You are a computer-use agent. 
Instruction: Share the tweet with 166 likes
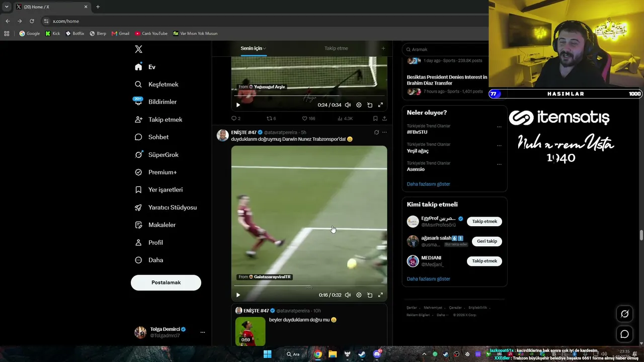pos(384,119)
